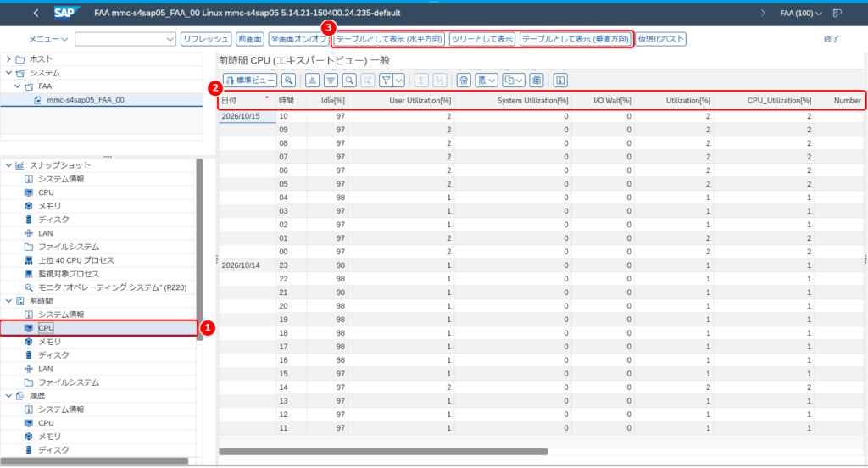Viewport: 868px width, 468px height.
Task: Click the find (magnifier) icon in table toolbar
Action: (x=349, y=81)
